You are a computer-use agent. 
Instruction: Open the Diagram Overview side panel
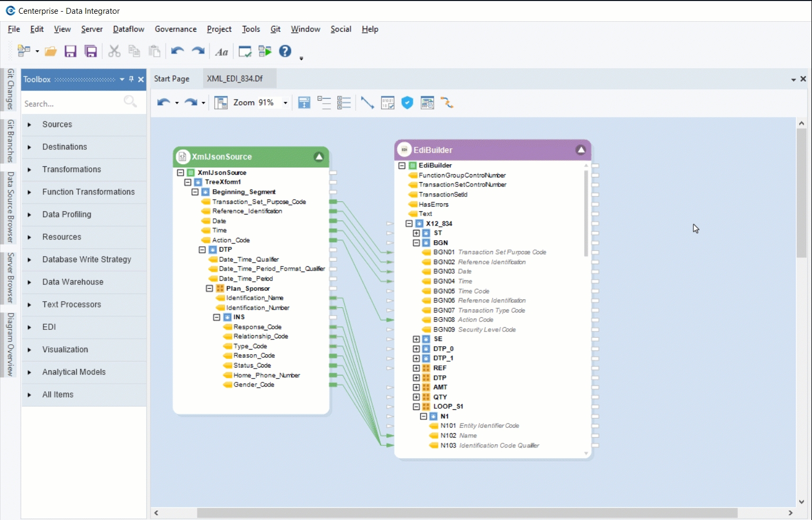pyautogui.click(x=11, y=344)
